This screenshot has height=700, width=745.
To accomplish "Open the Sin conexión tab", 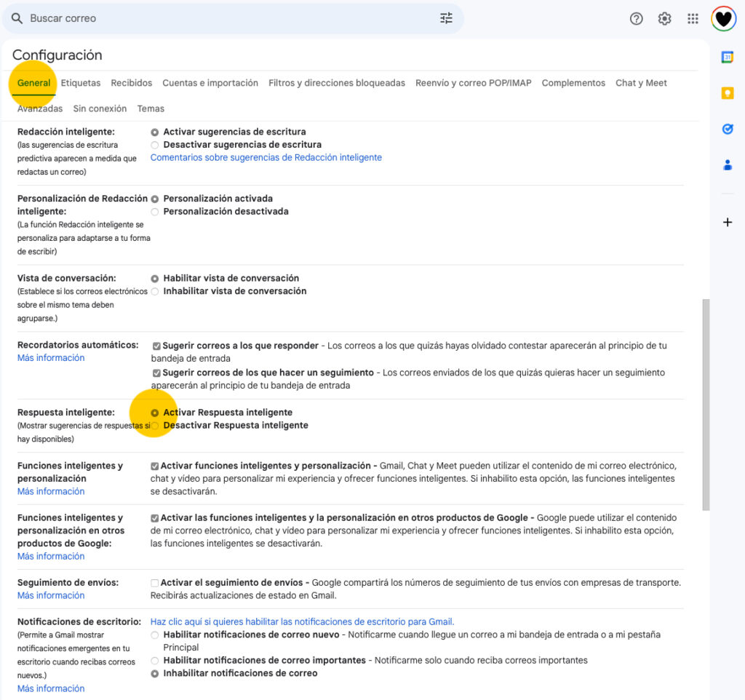I will pyautogui.click(x=100, y=108).
